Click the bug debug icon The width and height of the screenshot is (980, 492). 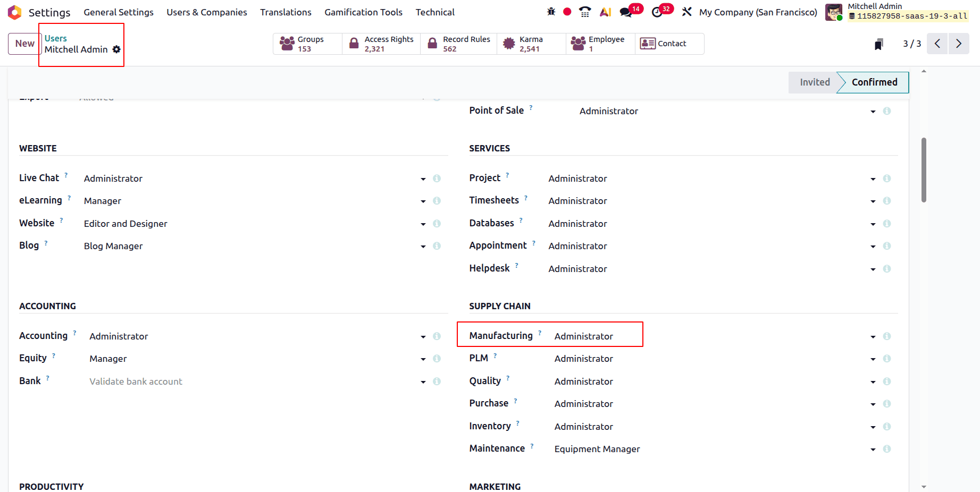551,12
